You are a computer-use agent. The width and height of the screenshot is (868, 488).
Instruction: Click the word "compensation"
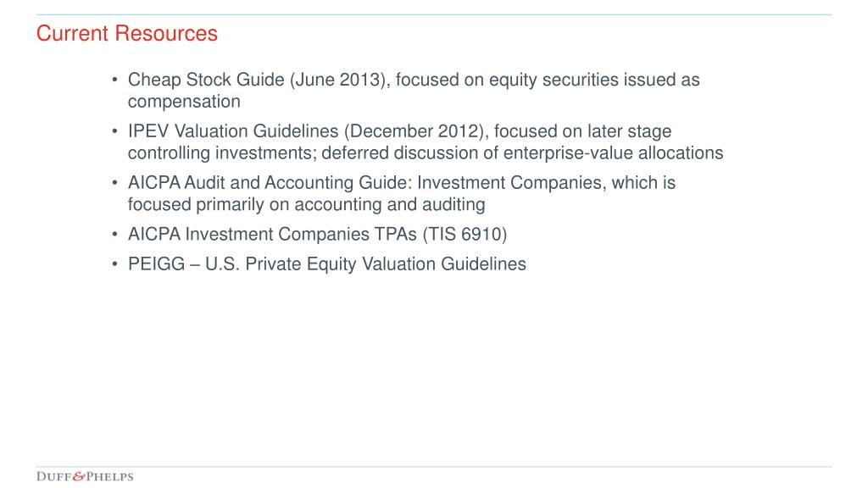tap(184, 102)
